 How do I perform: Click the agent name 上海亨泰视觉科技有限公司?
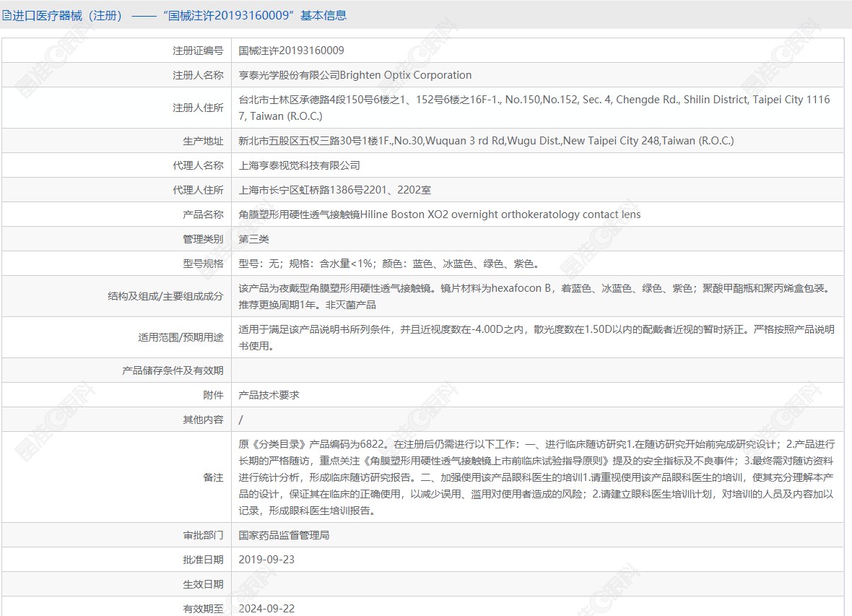[x=300, y=165]
